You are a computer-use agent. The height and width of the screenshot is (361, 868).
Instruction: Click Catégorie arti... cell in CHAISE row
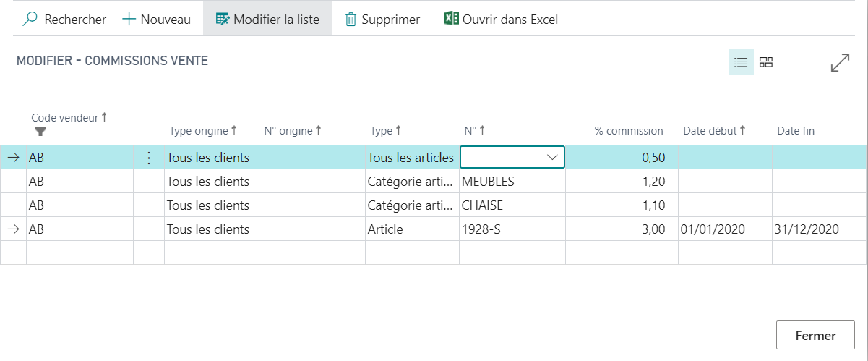pyautogui.click(x=412, y=205)
